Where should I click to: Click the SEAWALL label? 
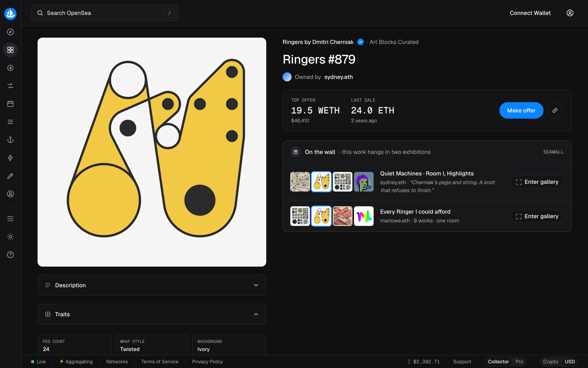(x=553, y=152)
